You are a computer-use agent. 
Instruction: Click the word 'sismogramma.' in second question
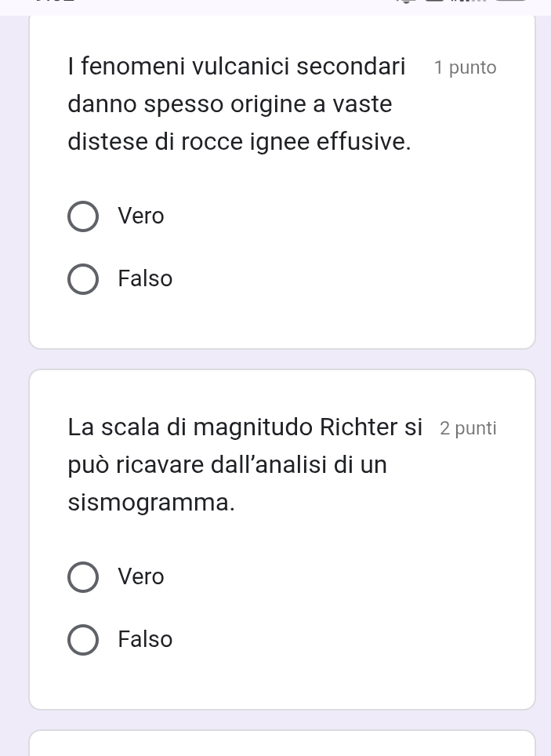click(x=151, y=503)
